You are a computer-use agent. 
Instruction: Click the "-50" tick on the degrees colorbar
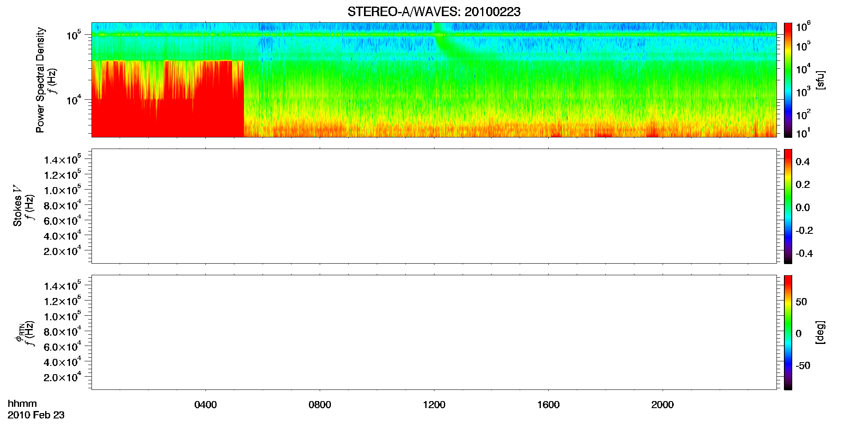coord(803,366)
